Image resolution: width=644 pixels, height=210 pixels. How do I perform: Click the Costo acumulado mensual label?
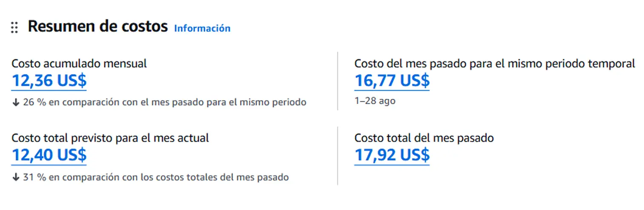coord(79,64)
